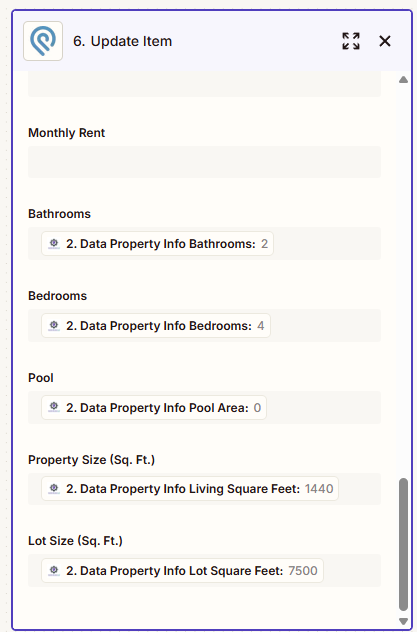Click the step title 6. Update Item
This screenshot has height=632, width=417.
(122, 41)
